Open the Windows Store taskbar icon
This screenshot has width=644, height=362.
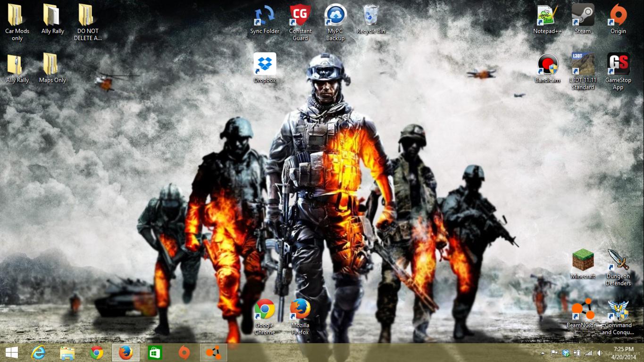[x=155, y=353]
